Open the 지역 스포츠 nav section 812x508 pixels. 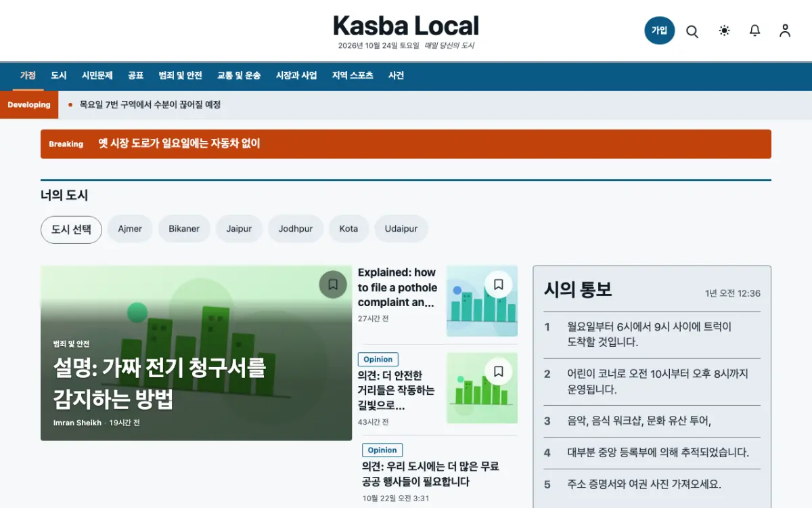353,76
